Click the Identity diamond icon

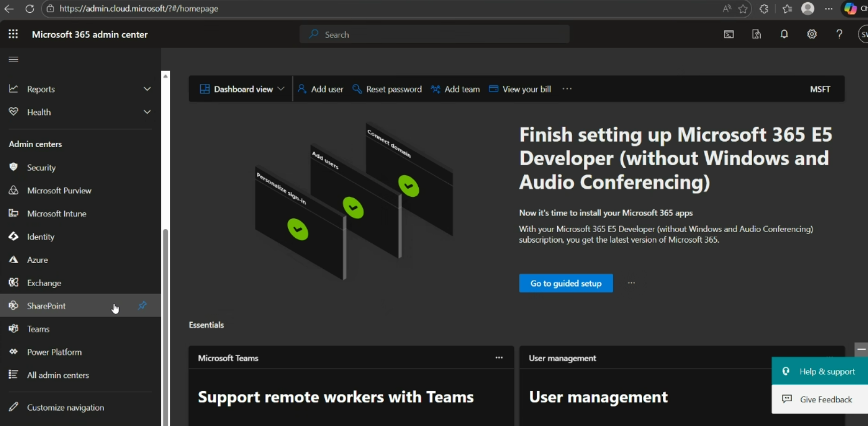click(13, 236)
